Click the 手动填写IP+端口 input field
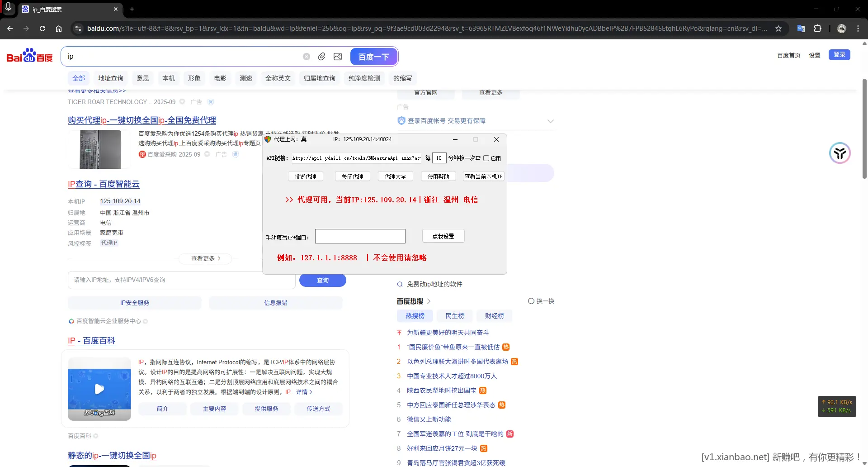 pyautogui.click(x=360, y=236)
